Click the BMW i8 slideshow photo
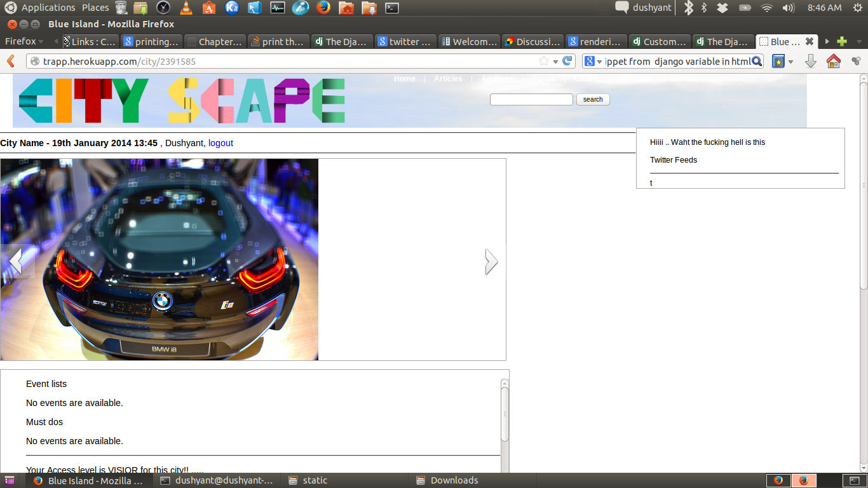Screen dimensions: 868x488 point(159,259)
